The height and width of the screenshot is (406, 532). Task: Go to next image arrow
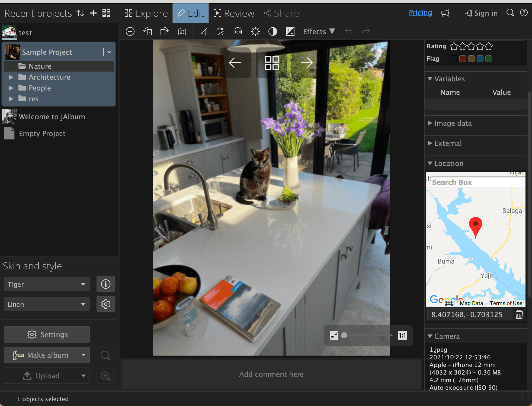coord(306,63)
